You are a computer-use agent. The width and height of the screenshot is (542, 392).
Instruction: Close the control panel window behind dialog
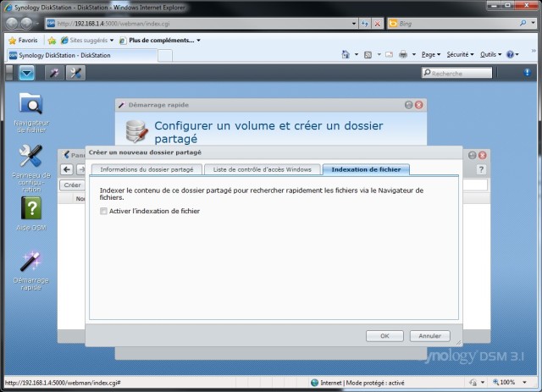pos(483,155)
